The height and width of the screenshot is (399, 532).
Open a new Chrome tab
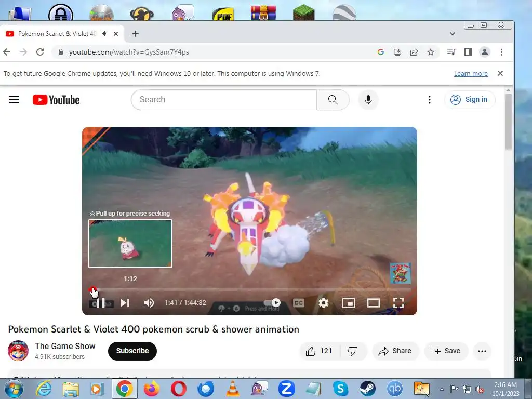136,34
